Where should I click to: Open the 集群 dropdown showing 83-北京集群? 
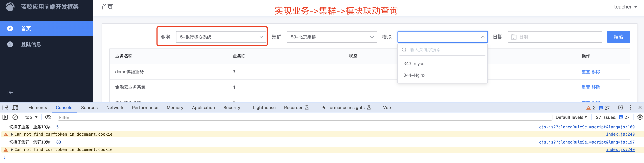coord(332,37)
